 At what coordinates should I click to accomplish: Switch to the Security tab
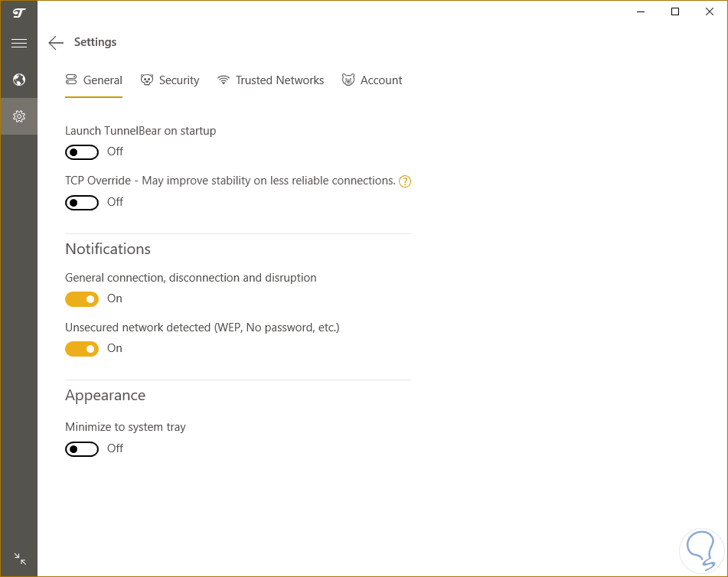(x=178, y=80)
